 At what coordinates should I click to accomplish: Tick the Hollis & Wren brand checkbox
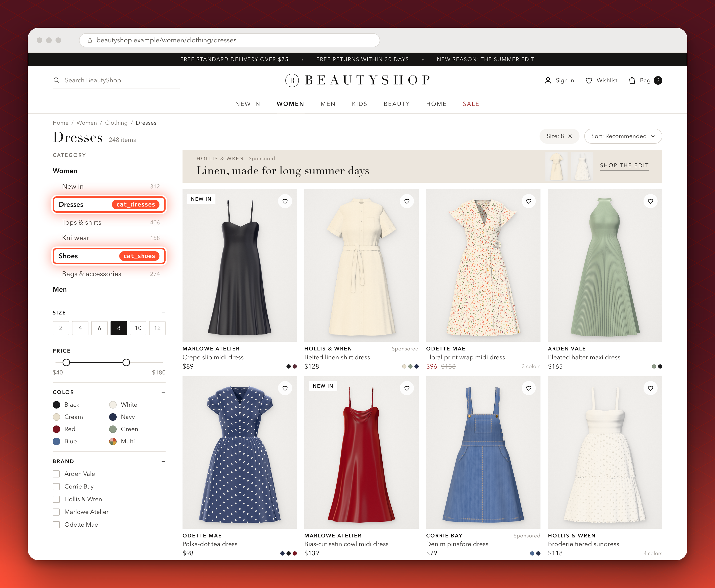(x=56, y=499)
